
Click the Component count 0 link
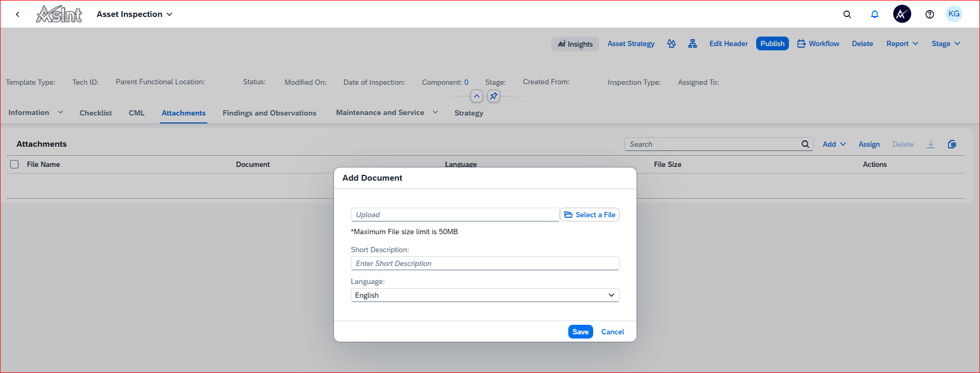click(x=466, y=82)
